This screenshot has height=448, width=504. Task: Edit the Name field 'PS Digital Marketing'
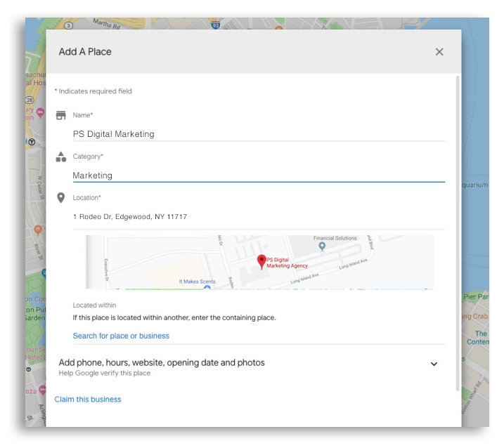[x=259, y=134]
